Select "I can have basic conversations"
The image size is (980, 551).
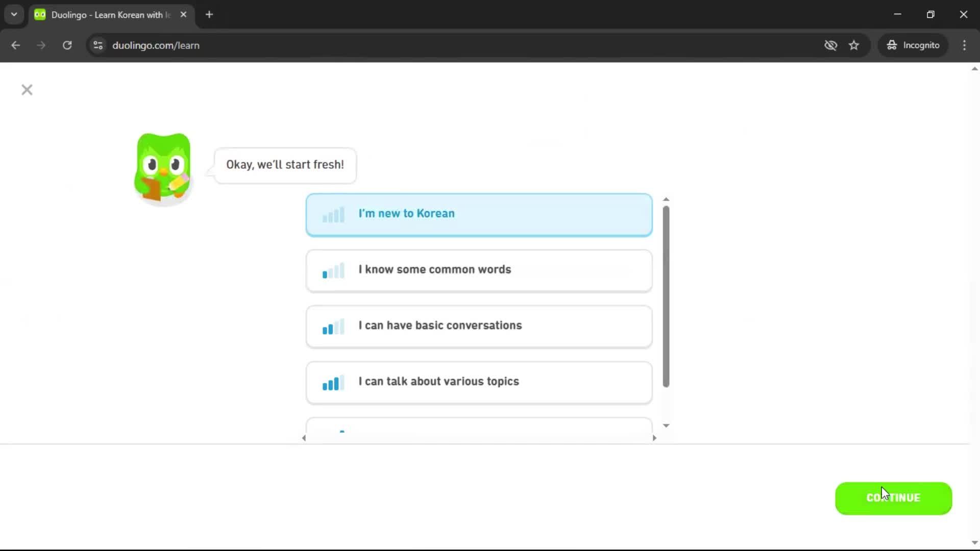478,326
